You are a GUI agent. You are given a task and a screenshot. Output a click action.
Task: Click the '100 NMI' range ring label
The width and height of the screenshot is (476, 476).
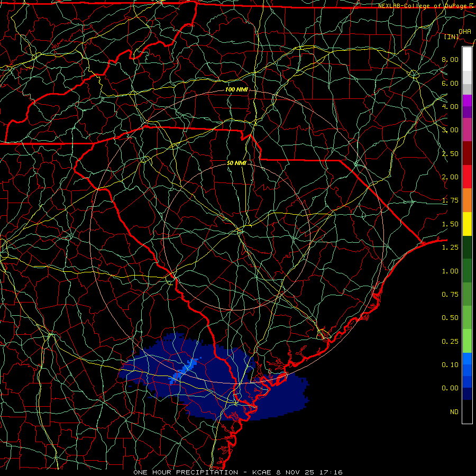(236, 89)
